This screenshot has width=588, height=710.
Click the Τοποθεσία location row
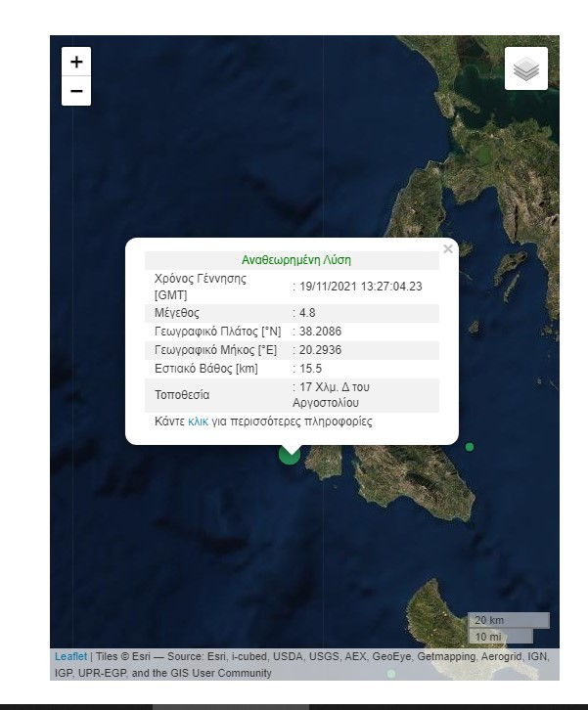pyautogui.click(x=292, y=395)
